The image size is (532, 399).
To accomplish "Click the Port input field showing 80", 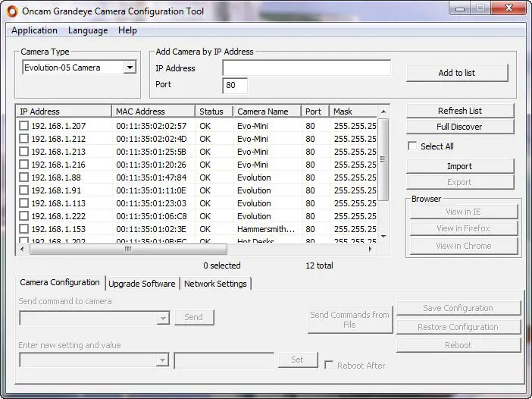I will 235,85.
